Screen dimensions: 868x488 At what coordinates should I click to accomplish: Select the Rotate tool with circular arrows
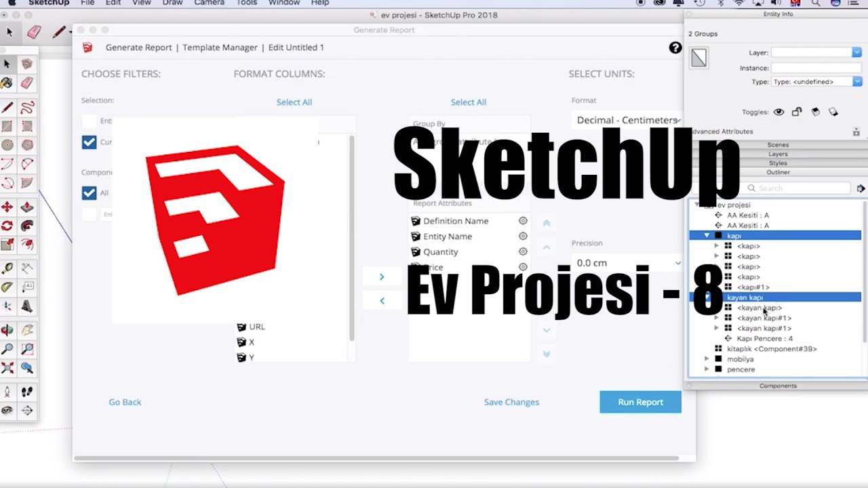pyautogui.click(x=7, y=226)
